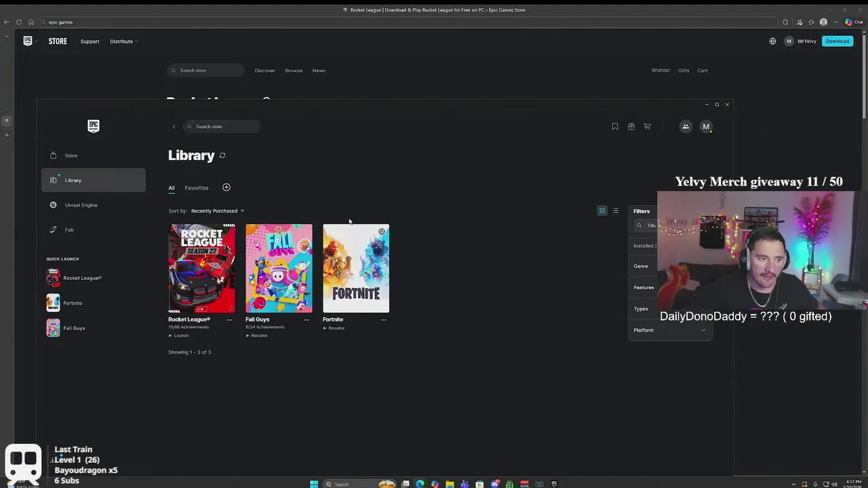Image resolution: width=868 pixels, height=488 pixels.
Task: Open the Distribute dropdown on the website
Action: click(123, 41)
